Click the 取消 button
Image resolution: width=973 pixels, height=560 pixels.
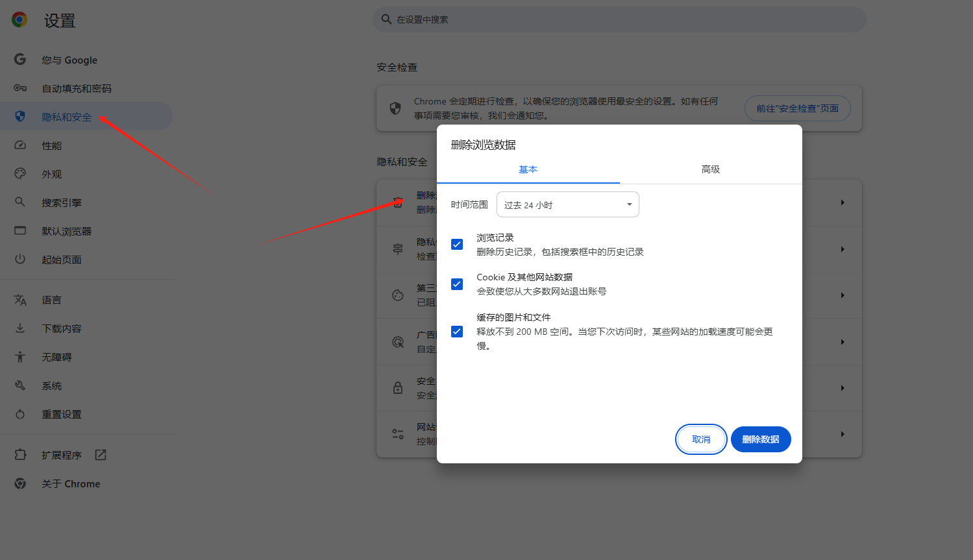(701, 439)
